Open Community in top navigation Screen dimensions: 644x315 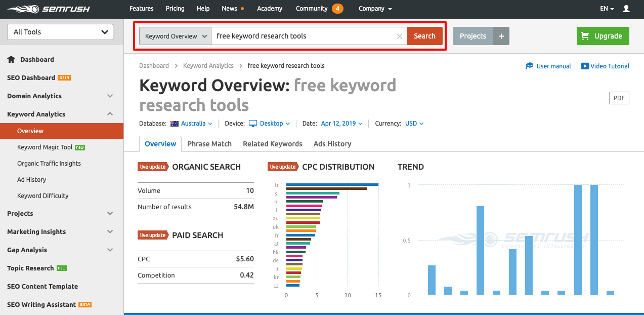click(312, 9)
